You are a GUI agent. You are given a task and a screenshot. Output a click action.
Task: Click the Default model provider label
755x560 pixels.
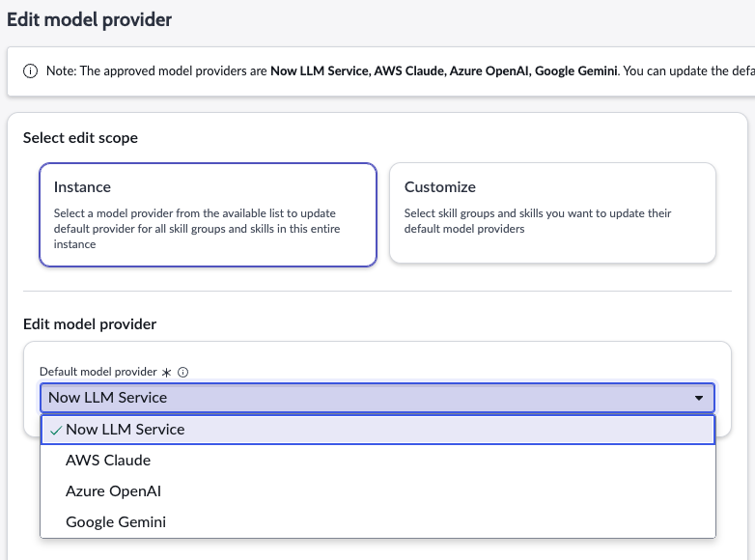(x=98, y=372)
